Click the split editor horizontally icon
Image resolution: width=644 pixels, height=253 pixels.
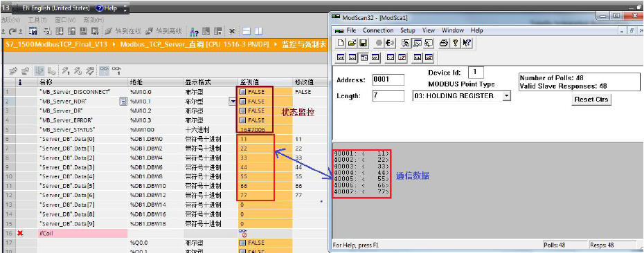(x=247, y=31)
